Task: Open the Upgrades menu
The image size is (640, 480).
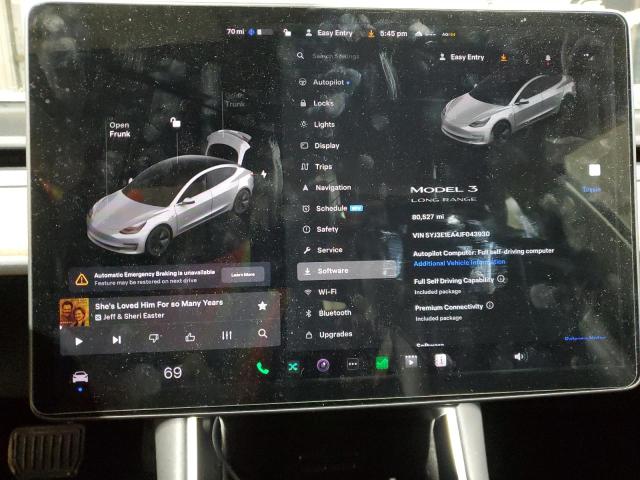Action: (x=329, y=334)
